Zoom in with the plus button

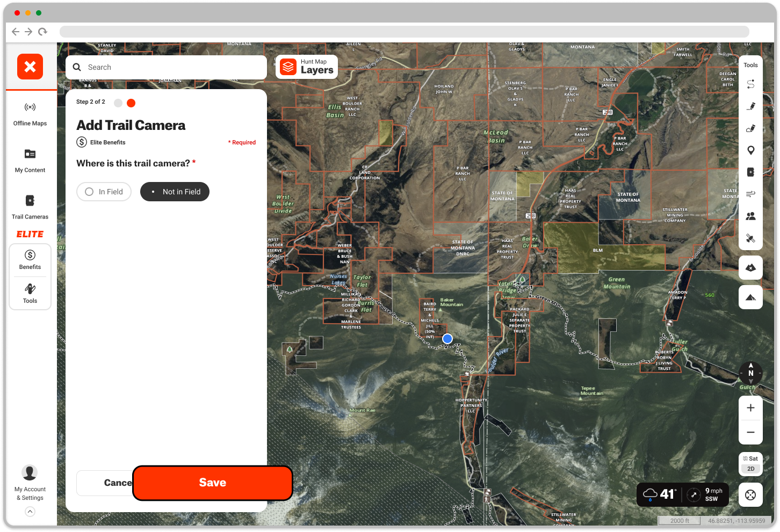point(750,408)
